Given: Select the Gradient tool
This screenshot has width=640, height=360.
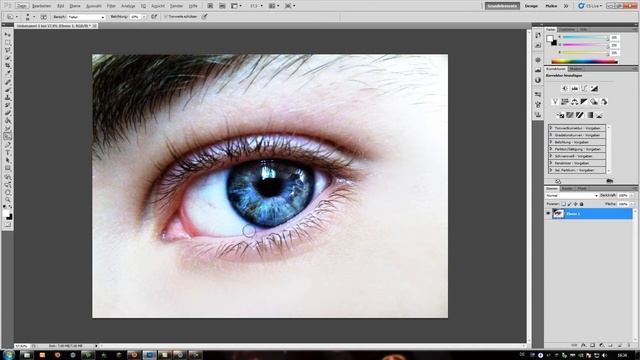Looking at the screenshot, I should [x=8, y=121].
